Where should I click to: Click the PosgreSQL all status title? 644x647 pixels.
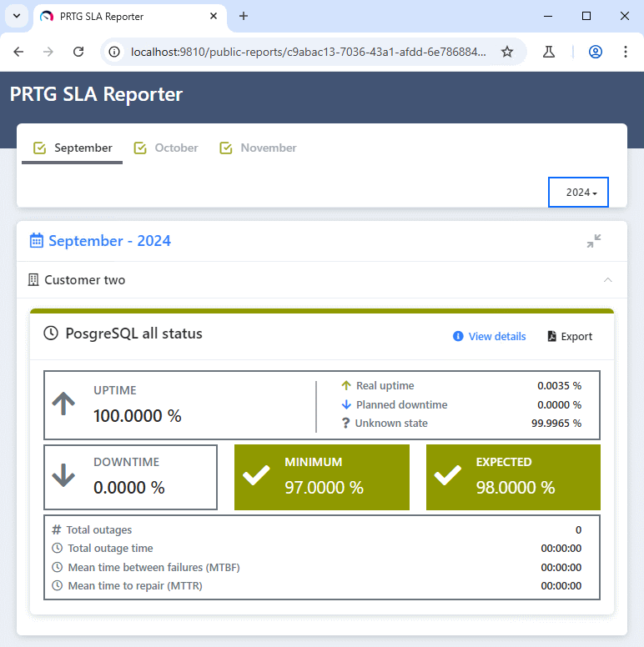coord(133,334)
